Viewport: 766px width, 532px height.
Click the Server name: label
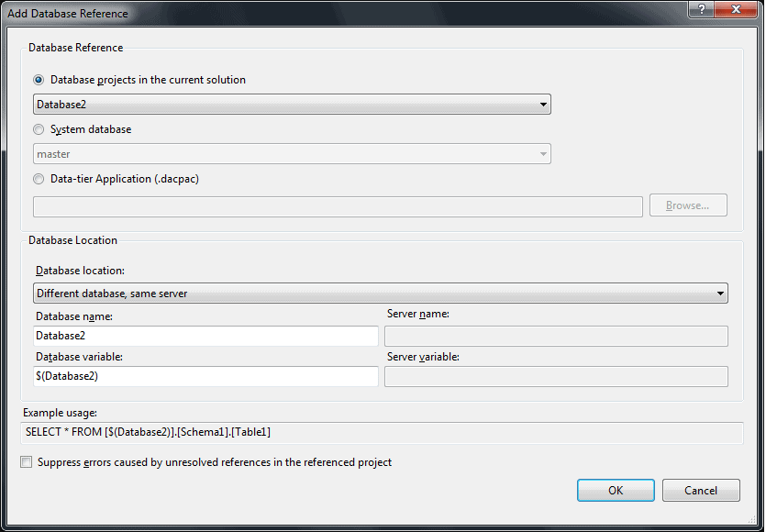(x=418, y=314)
